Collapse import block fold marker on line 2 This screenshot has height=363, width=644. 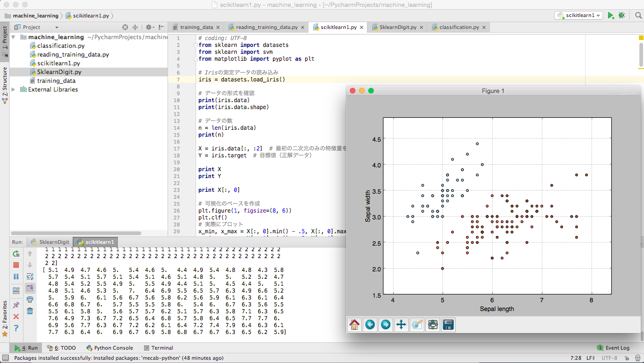coord(196,45)
